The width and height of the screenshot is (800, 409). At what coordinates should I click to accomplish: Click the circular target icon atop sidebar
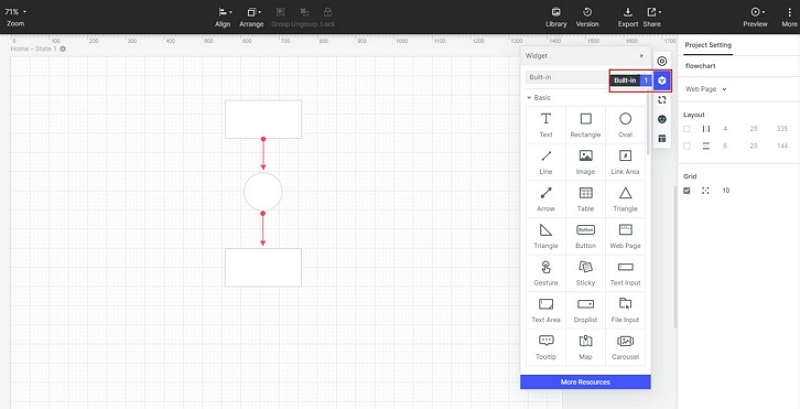[662, 61]
